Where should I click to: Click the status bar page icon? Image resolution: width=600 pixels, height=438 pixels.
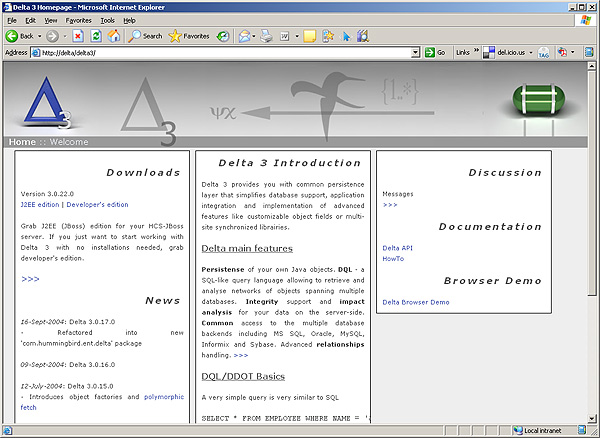pyautogui.click(x=7, y=431)
